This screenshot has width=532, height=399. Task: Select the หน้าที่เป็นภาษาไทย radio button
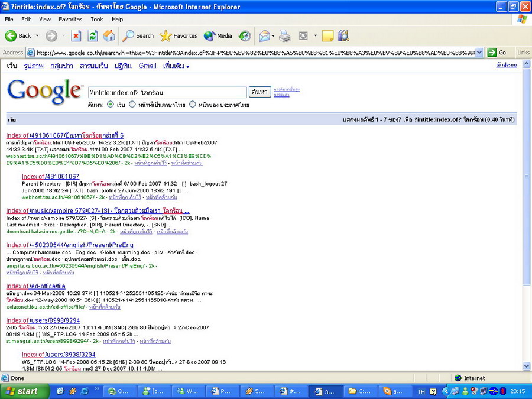click(132, 105)
